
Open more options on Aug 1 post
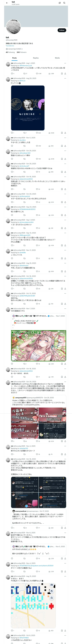pyautogui.click(x=65, y=63)
